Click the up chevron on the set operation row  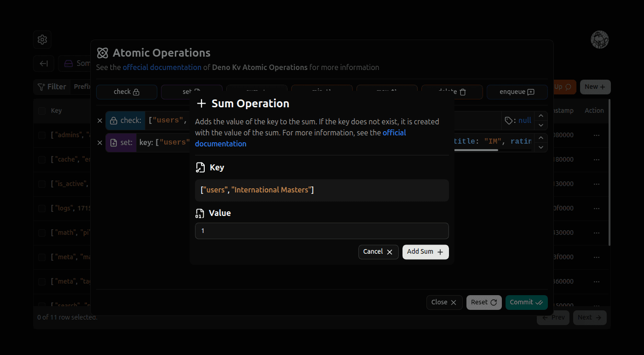(541, 137)
